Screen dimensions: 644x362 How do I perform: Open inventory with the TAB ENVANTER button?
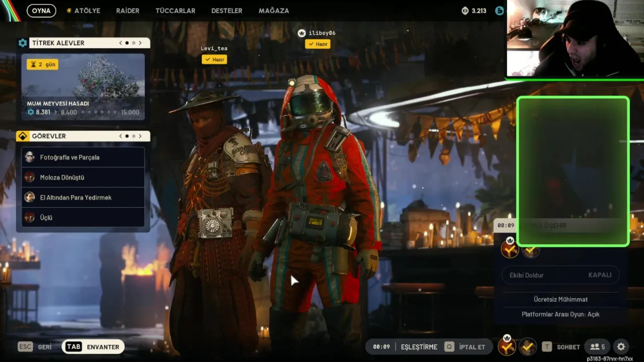[93, 347]
